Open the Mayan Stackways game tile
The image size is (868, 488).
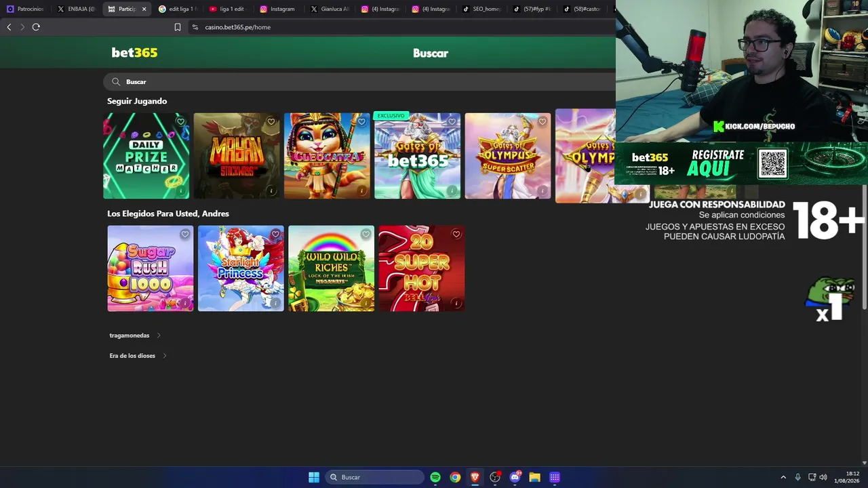[237, 156]
